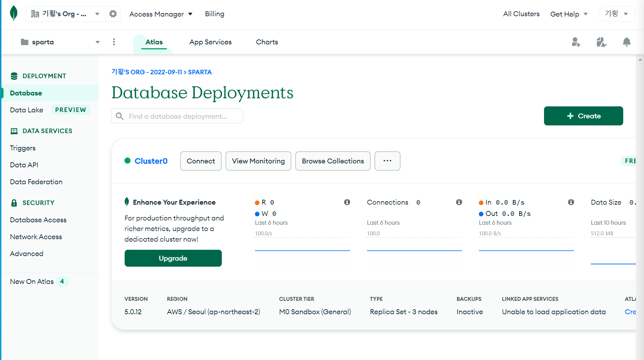
Task: Open Data Federation in sidebar
Action: (36, 182)
